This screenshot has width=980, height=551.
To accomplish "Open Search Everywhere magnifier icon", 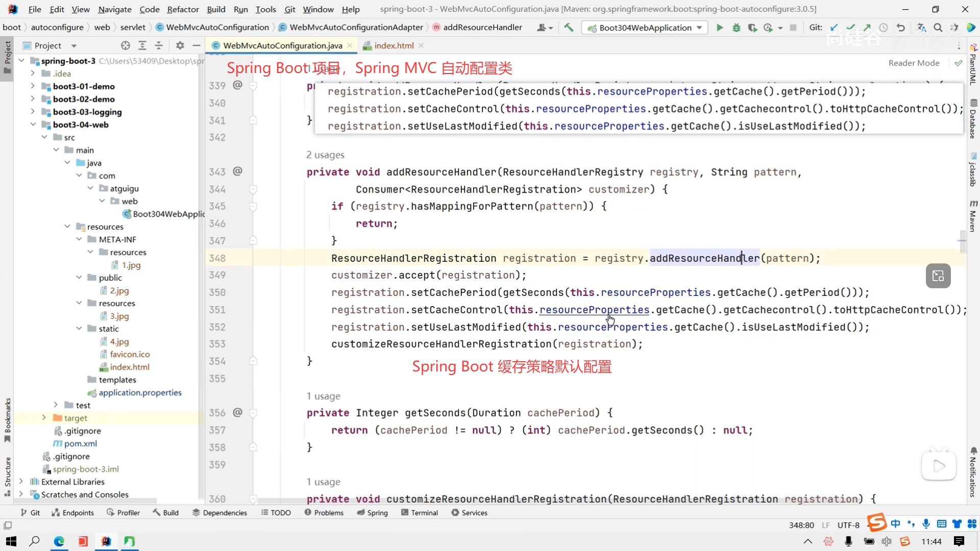I will pyautogui.click(x=938, y=28).
